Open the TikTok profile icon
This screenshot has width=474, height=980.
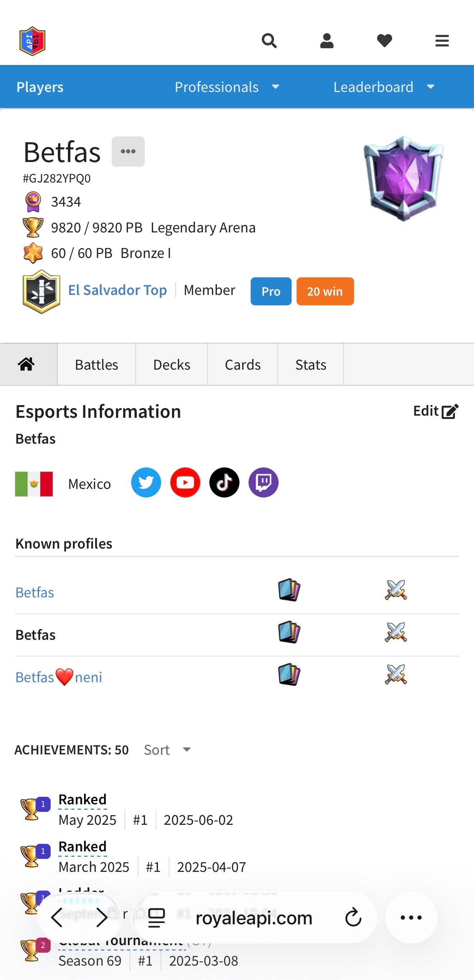[224, 482]
